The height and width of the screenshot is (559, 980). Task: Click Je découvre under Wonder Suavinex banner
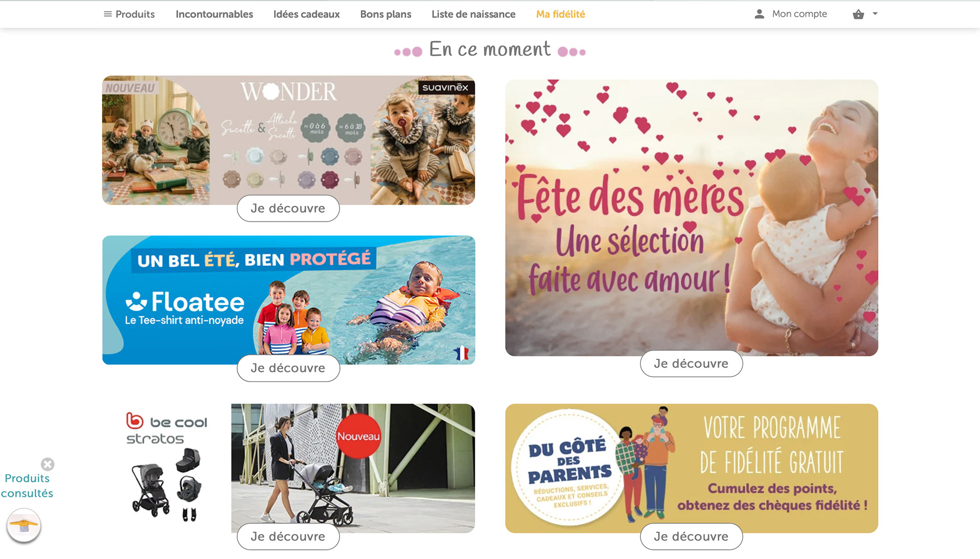(288, 208)
